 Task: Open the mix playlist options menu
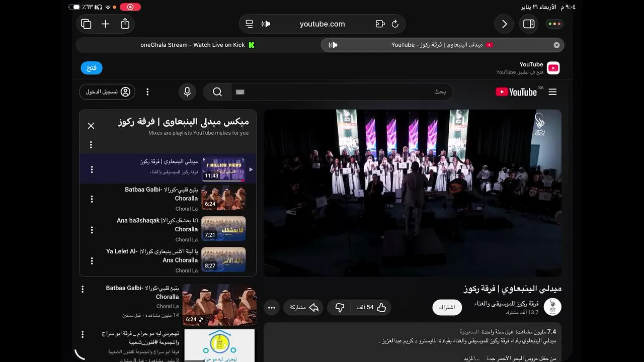click(91, 145)
